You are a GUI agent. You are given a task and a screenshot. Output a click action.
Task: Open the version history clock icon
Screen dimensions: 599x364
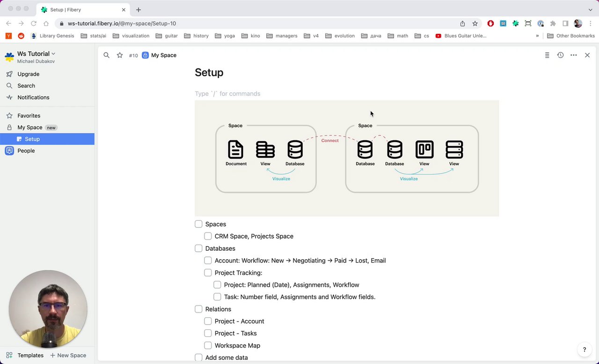click(560, 55)
